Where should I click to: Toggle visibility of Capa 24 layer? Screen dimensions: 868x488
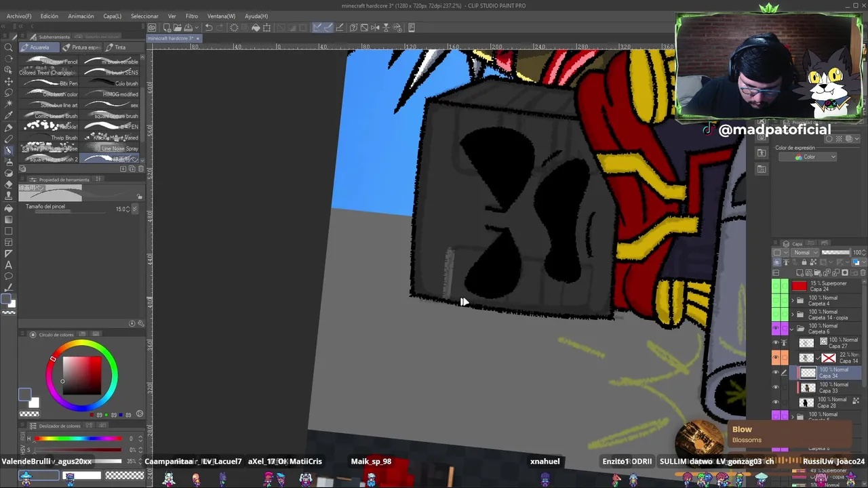(x=776, y=286)
